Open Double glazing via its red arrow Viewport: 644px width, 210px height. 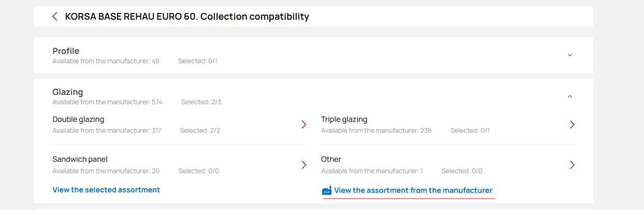(x=304, y=124)
